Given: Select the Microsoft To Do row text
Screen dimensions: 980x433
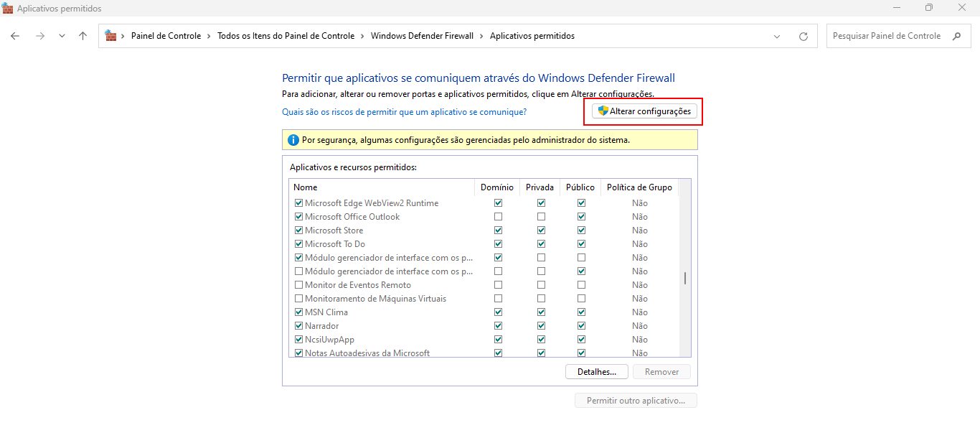Looking at the screenshot, I should tap(334, 244).
